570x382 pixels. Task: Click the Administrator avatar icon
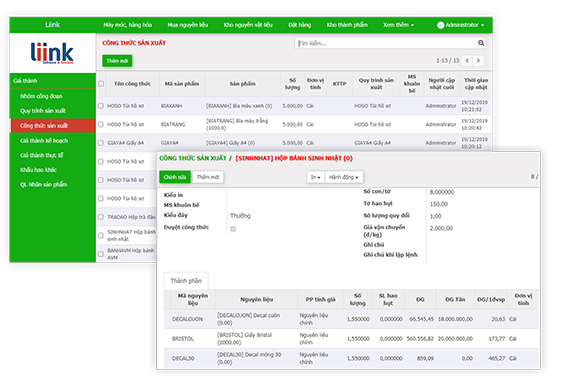click(x=441, y=25)
